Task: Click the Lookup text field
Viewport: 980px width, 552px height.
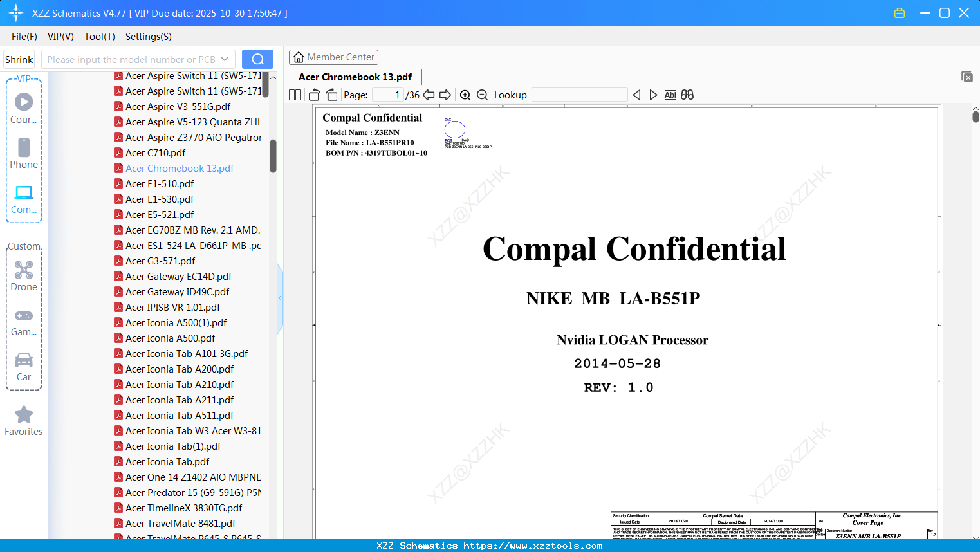Action: (x=579, y=95)
